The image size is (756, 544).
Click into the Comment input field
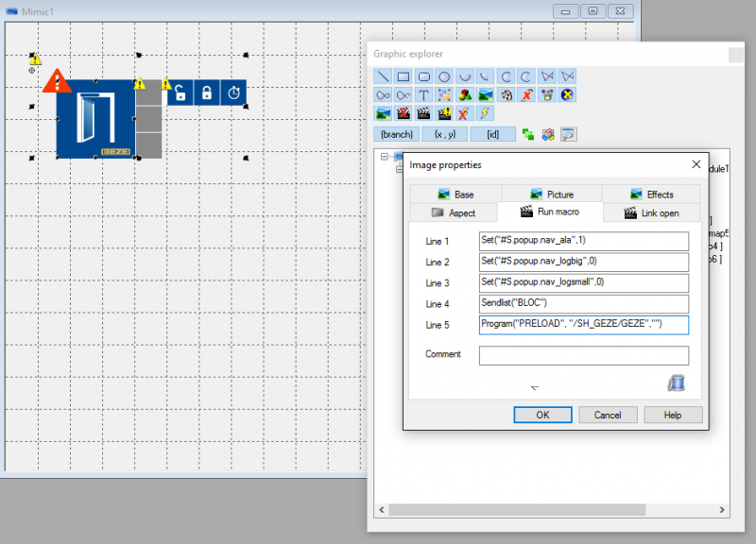pyautogui.click(x=584, y=356)
